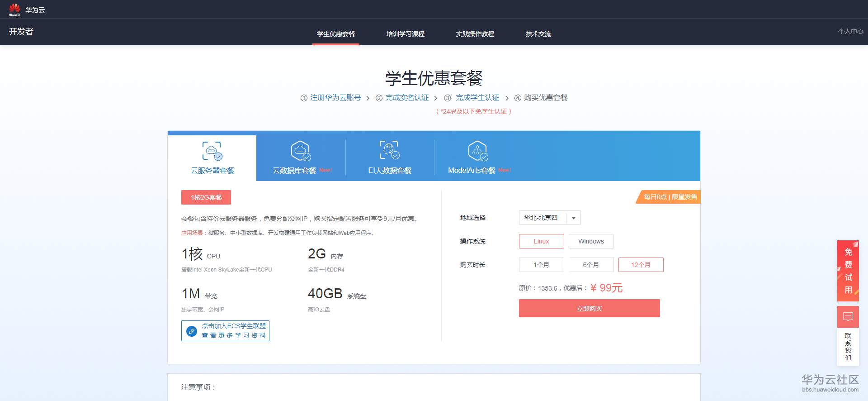Click the 免费试用 side button
The height and width of the screenshot is (401, 868).
tap(848, 271)
